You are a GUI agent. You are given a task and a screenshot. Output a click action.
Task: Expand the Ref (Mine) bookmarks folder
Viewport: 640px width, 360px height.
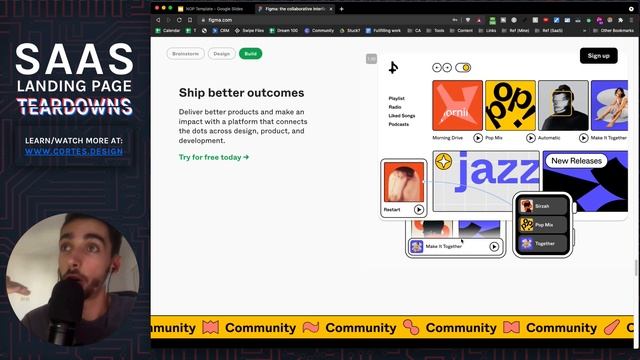516,31
